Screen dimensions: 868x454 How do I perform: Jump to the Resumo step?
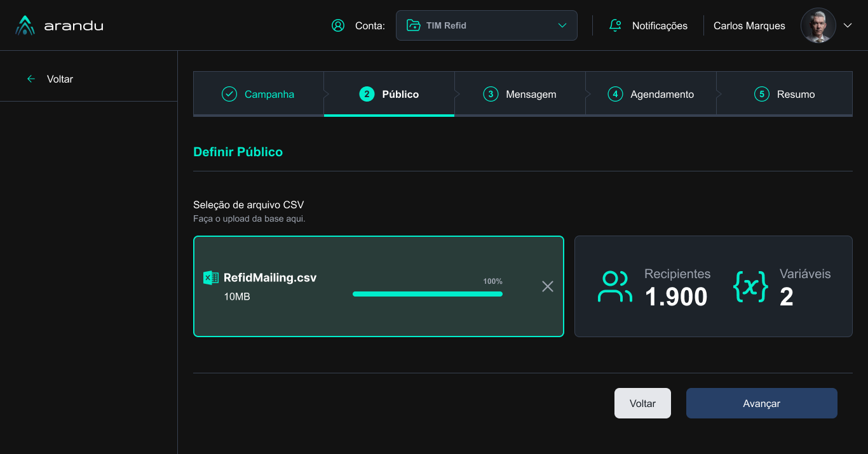point(784,94)
